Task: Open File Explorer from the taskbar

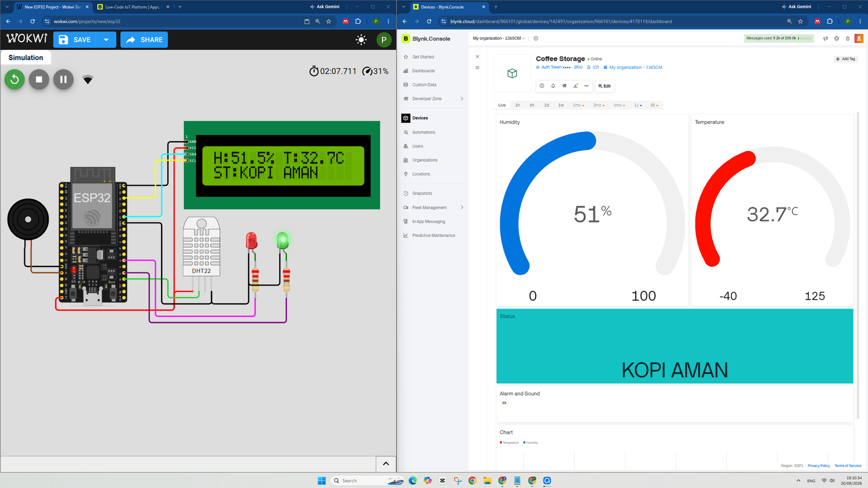Action: point(487,480)
